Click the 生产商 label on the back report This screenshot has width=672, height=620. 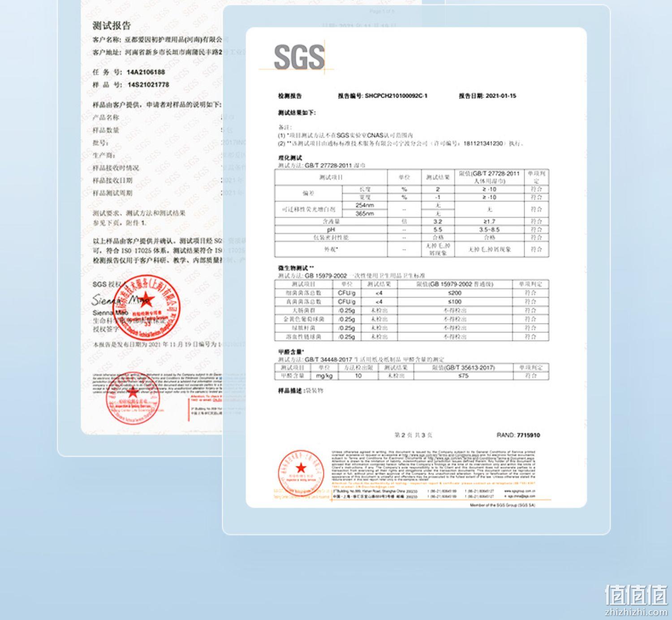point(104,155)
